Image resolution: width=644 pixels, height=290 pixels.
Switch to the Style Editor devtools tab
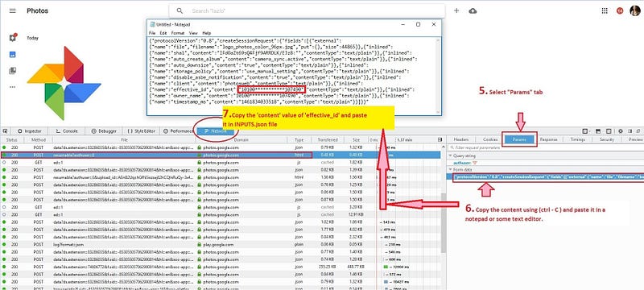pos(142,131)
